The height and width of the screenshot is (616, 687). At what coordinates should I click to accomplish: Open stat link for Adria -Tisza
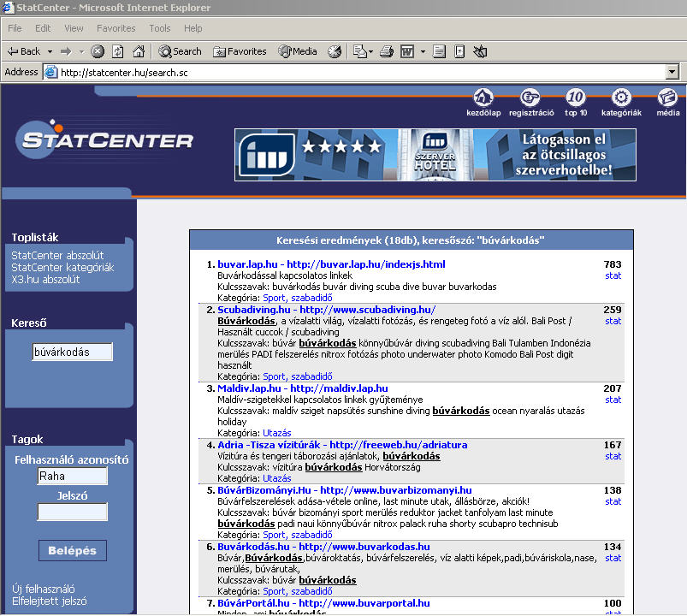click(x=613, y=456)
